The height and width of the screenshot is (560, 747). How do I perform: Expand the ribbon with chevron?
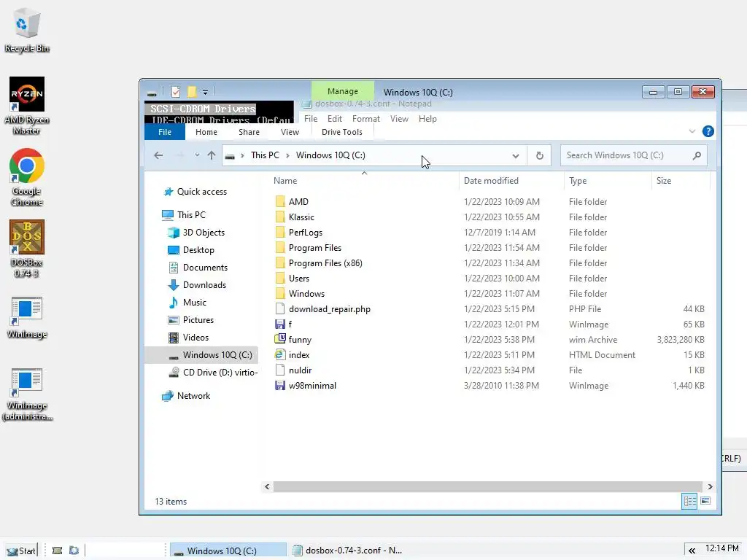[692, 131]
